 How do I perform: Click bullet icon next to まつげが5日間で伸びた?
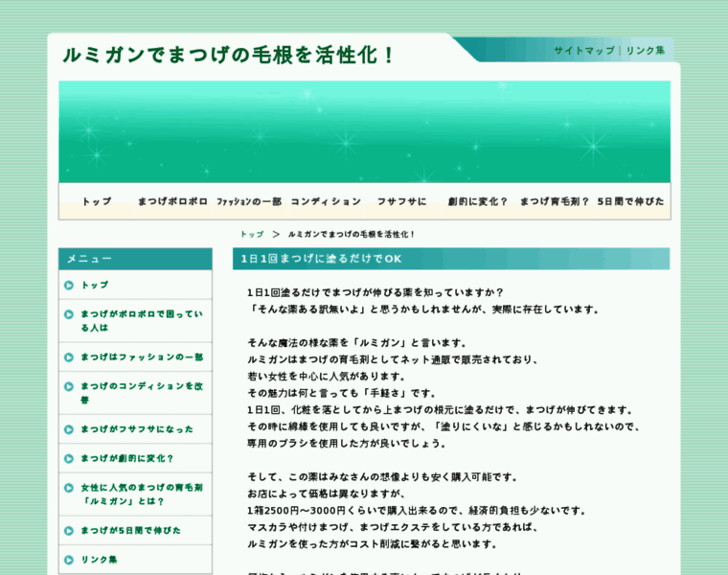(69, 530)
